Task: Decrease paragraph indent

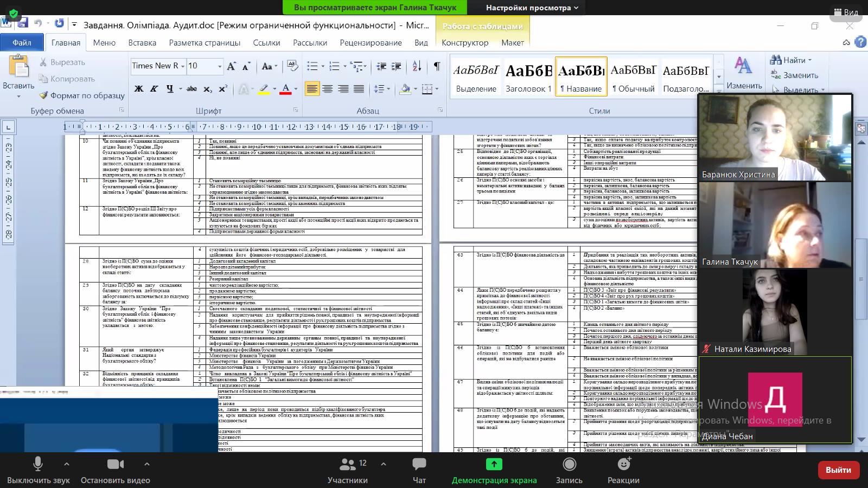Action: (381, 66)
